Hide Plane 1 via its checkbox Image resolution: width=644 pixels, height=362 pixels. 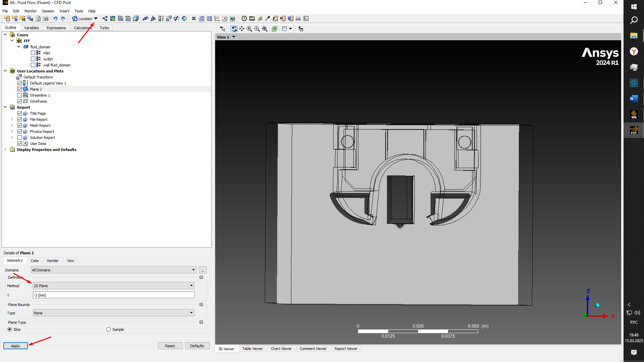[19, 89]
